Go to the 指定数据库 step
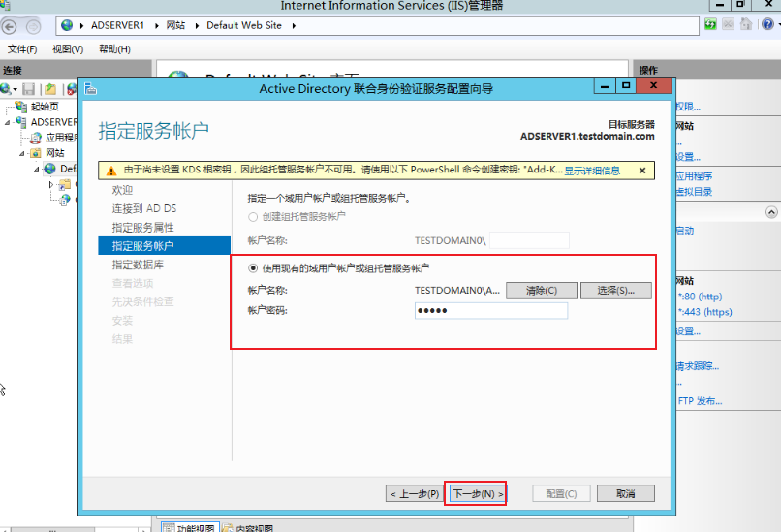 [x=138, y=265]
